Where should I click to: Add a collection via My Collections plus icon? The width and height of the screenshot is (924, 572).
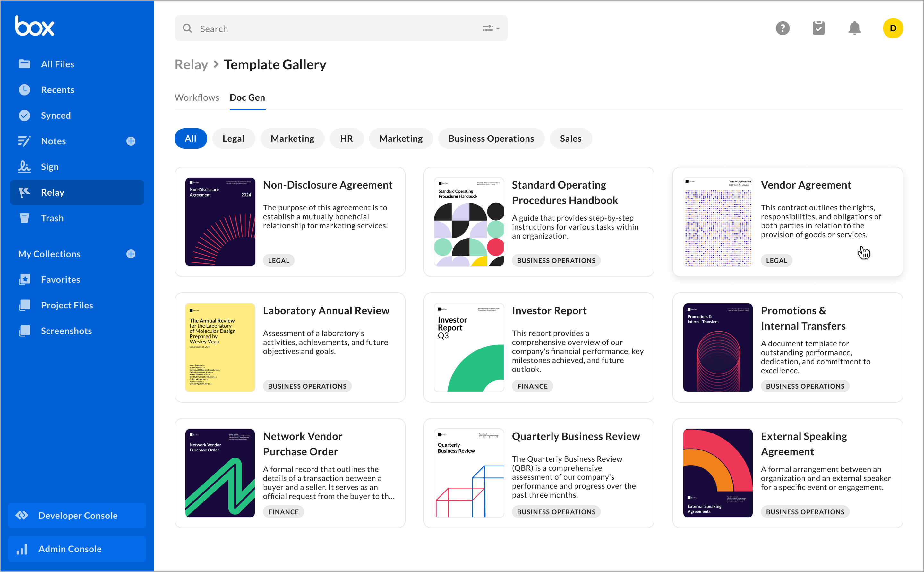[130, 254]
